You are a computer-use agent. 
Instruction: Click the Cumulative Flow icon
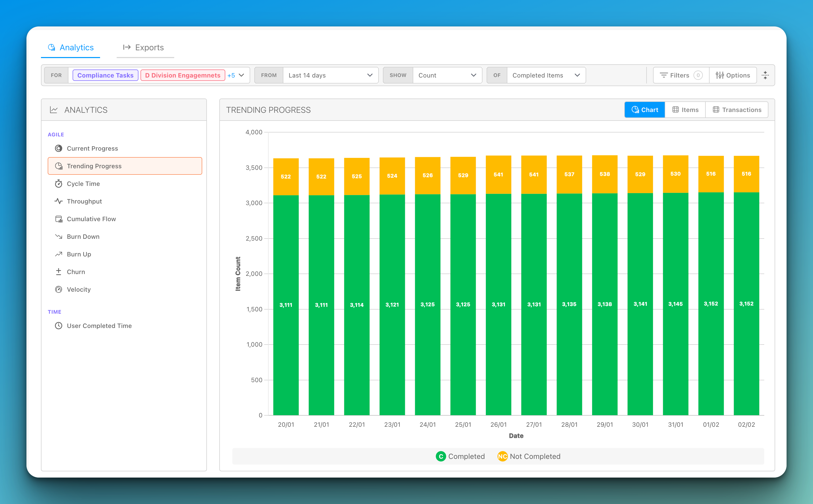59,219
